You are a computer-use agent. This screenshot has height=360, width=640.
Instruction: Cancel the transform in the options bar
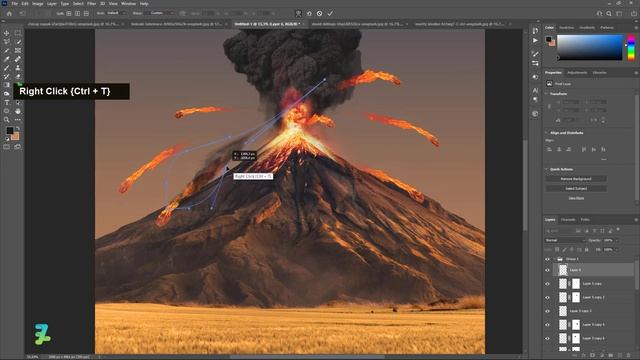(x=319, y=13)
